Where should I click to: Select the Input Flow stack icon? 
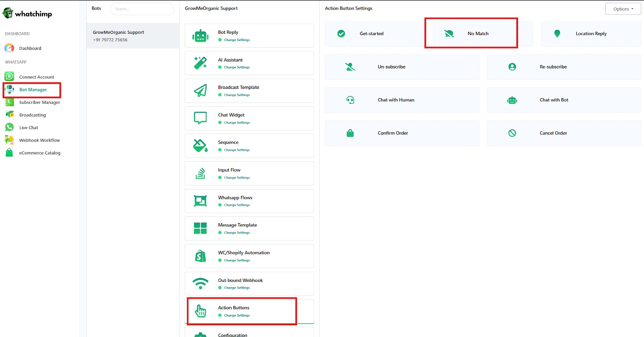point(200,173)
